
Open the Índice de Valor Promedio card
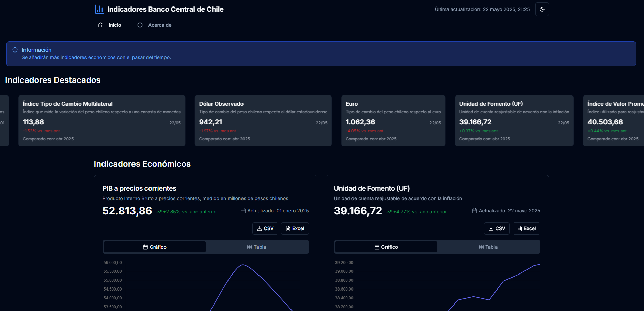(x=614, y=121)
